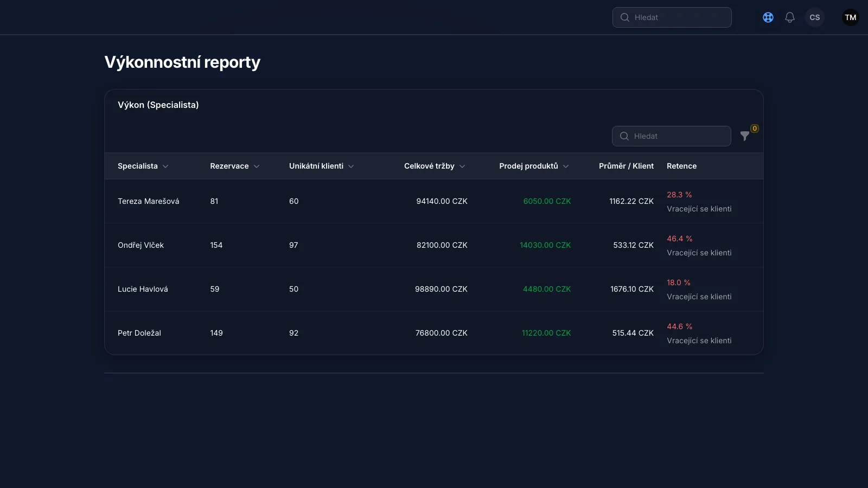Sort by Unikátní klienti column chevron
The height and width of the screenshot is (488, 868).
tap(351, 166)
